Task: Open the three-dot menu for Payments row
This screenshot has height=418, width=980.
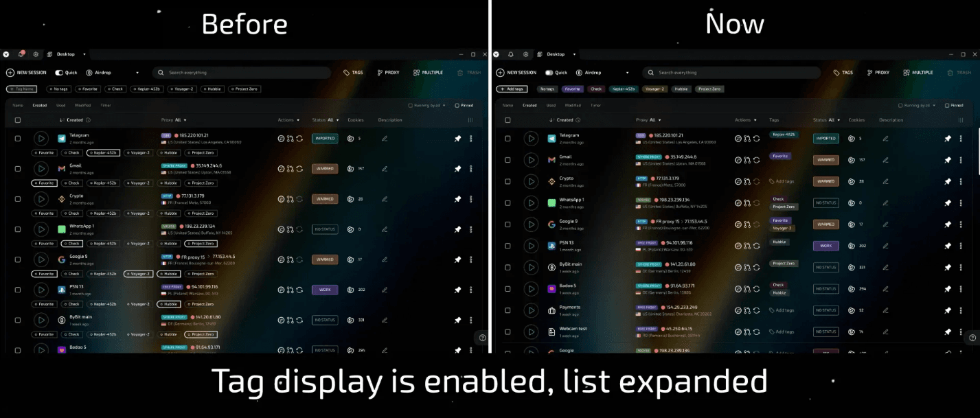Action: (x=961, y=310)
